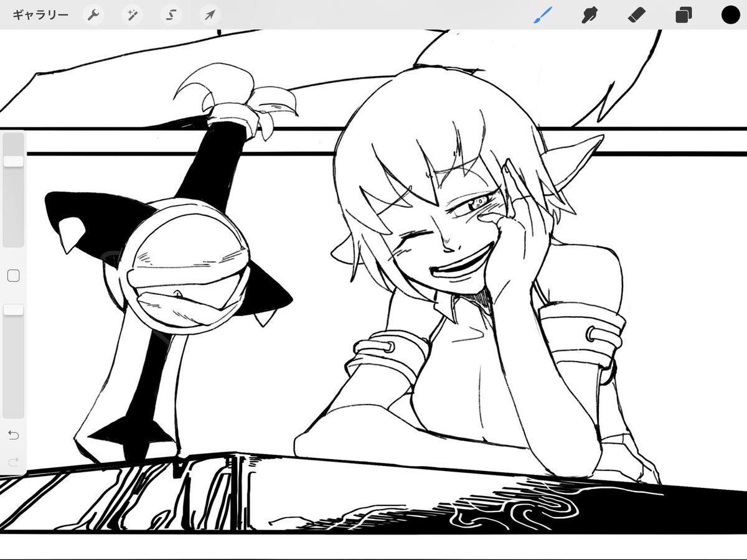
Task: Tap the character's open eye on canvas
Action: pyautogui.click(x=480, y=203)
